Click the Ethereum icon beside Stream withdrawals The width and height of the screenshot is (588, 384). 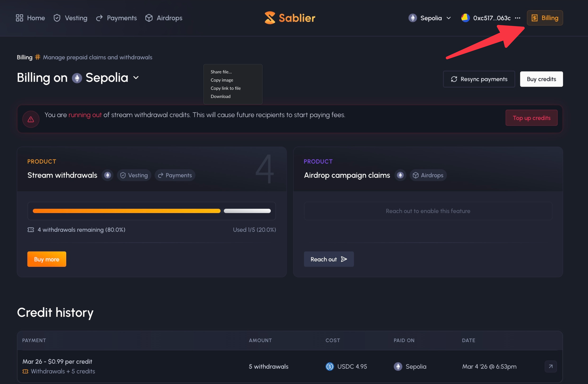click(108, 175)
